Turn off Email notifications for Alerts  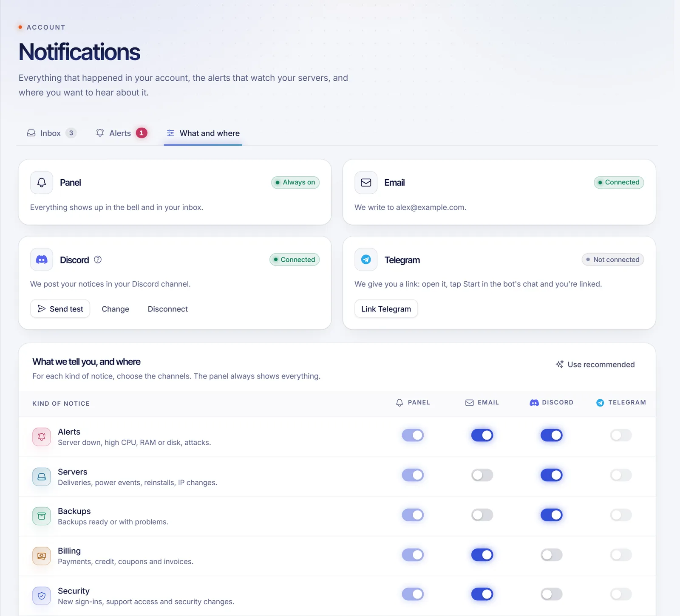(482, 435)
